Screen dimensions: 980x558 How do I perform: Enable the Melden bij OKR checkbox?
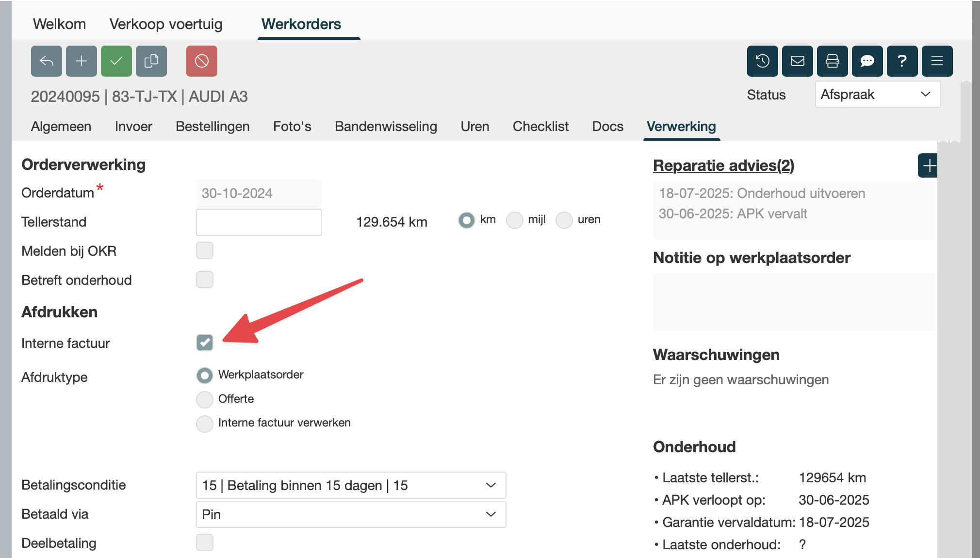click(205, 250)
